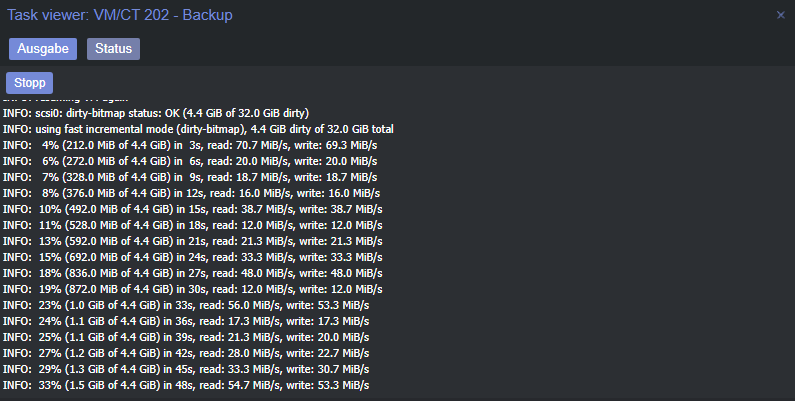Click the 15% progress log line

click(193, 257)
